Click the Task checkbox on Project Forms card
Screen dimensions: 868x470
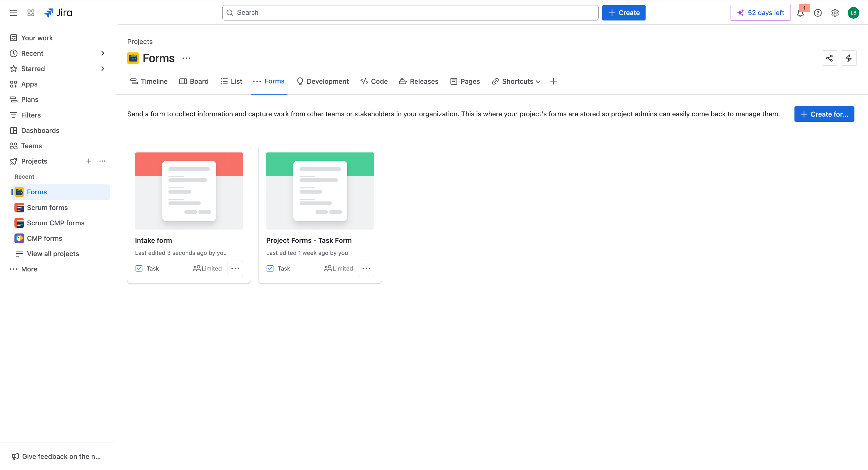pyautogui.click(x=270, y=268)
